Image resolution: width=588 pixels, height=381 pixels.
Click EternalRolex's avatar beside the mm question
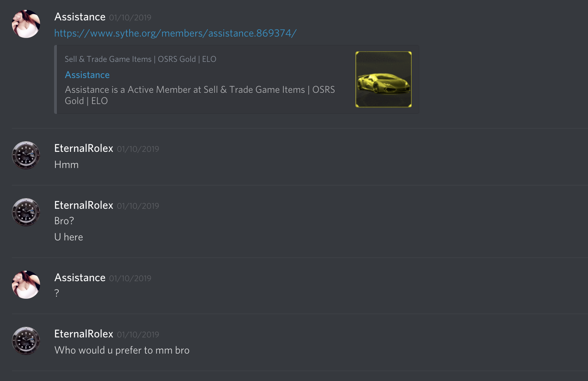[26, 341]
